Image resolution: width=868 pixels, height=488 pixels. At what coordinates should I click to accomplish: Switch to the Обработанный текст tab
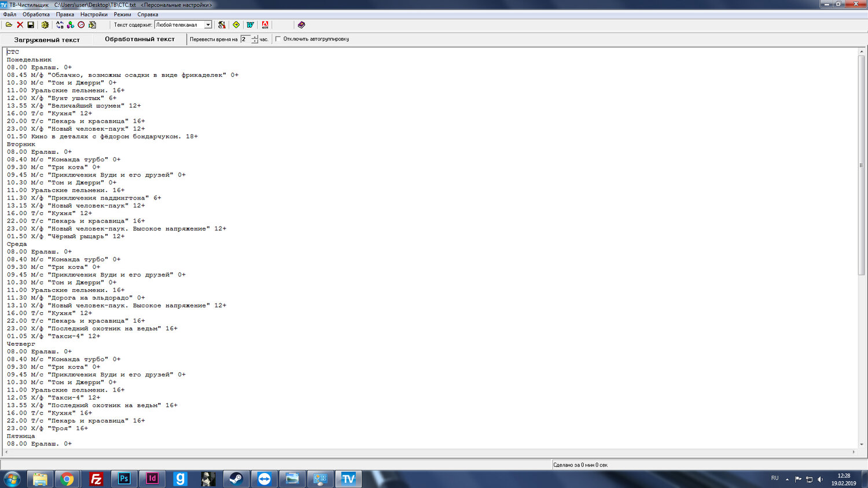(139, 39)
